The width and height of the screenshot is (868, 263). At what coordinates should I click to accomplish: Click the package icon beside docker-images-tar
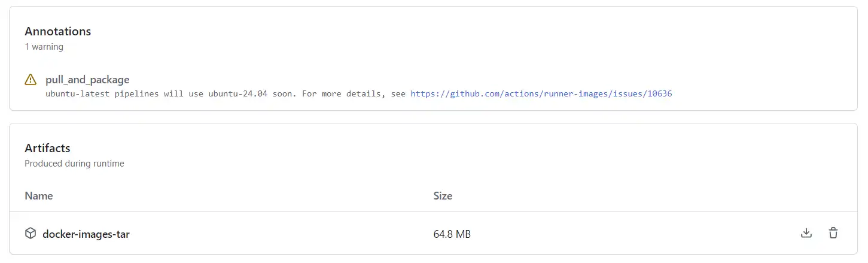[x=31, y=234]
